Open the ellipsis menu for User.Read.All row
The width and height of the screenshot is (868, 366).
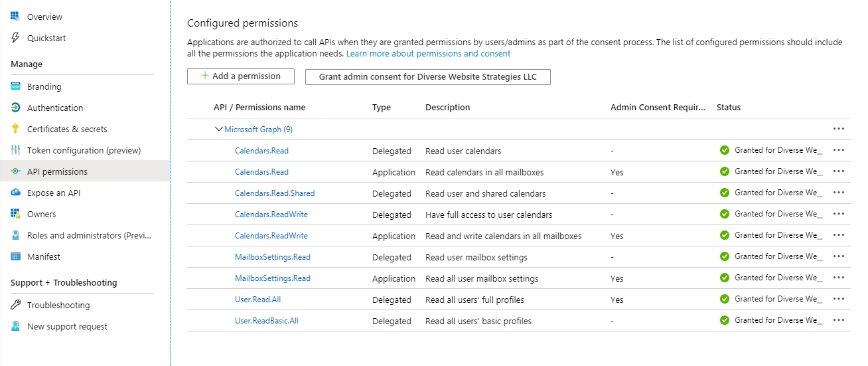coord(838,299)
